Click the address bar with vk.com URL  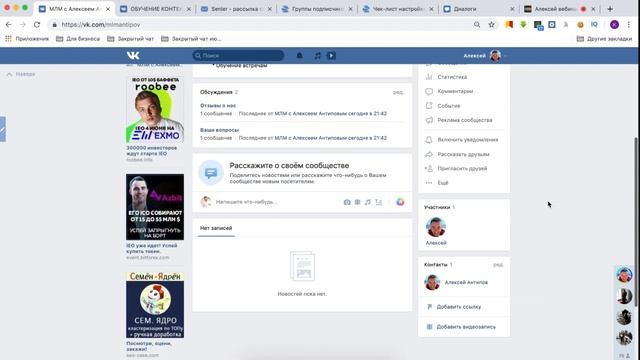(261, 25)
